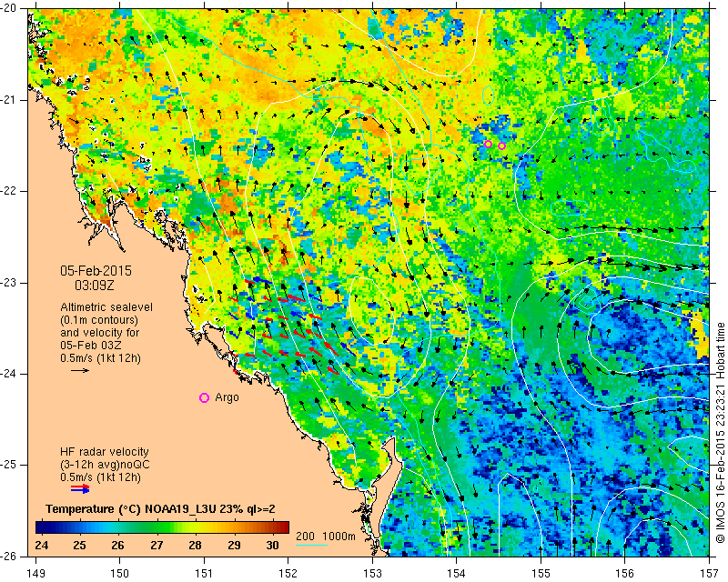The image size is (728, 582).
Task: Select the time text "03:09Z"
Action: [x=95, y=286]
